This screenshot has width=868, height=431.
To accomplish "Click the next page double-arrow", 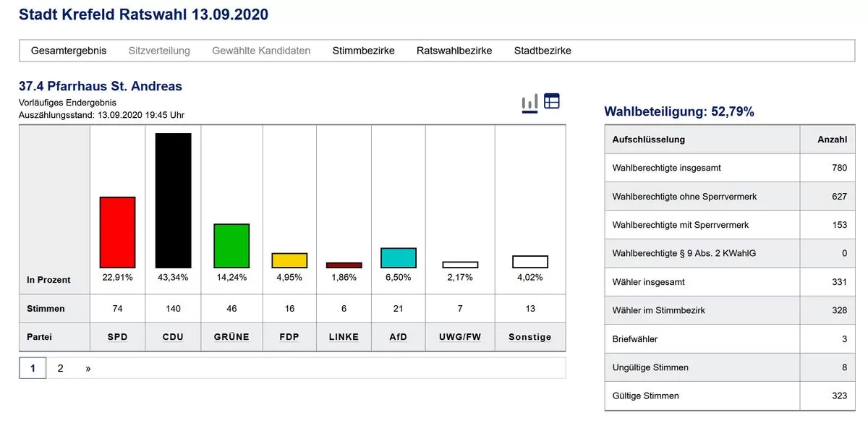I will [x=88, y=368].
